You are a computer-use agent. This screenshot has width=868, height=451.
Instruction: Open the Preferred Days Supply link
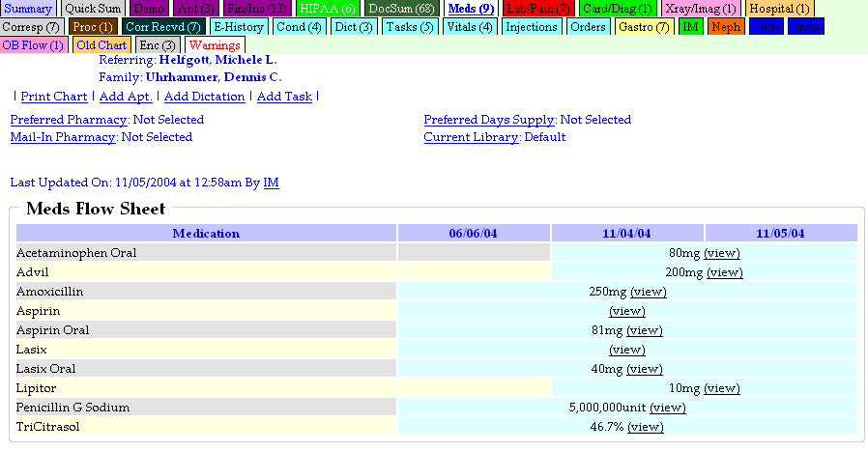click(489, 120)
